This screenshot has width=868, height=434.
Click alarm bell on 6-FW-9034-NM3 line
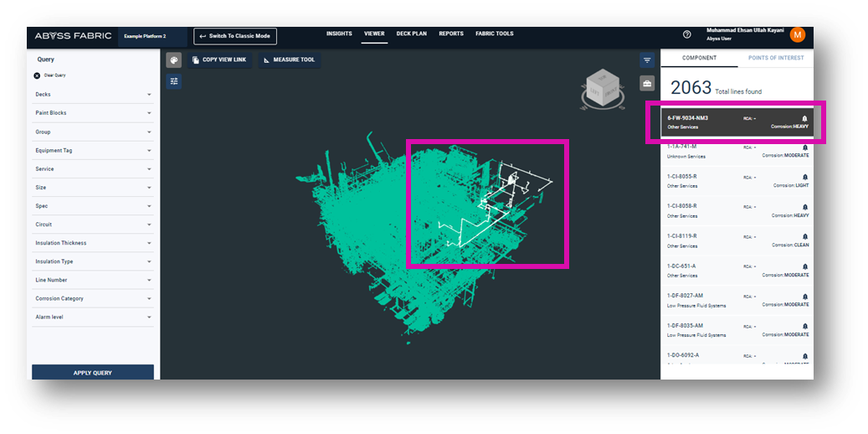pyautogui.click(x=804, y=118)
